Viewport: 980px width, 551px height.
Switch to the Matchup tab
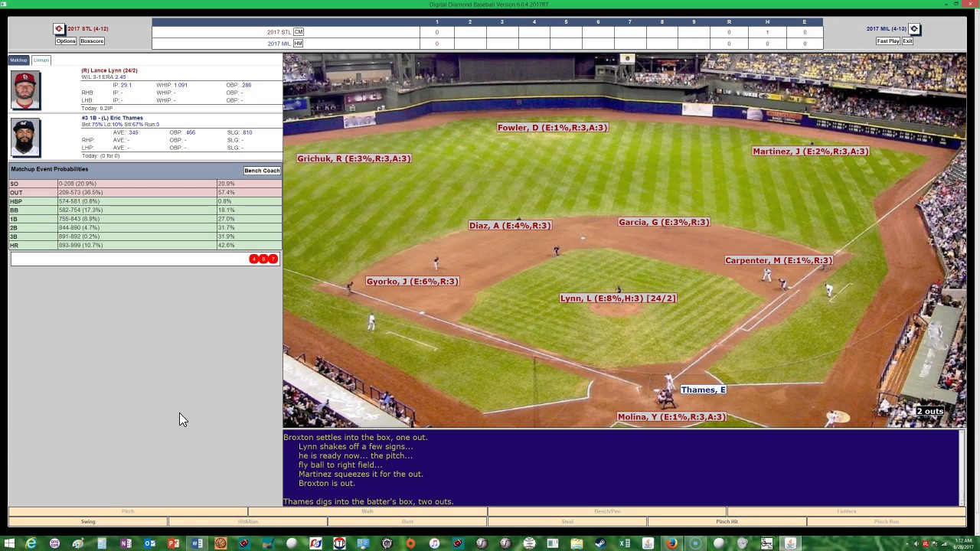point(18,60)
